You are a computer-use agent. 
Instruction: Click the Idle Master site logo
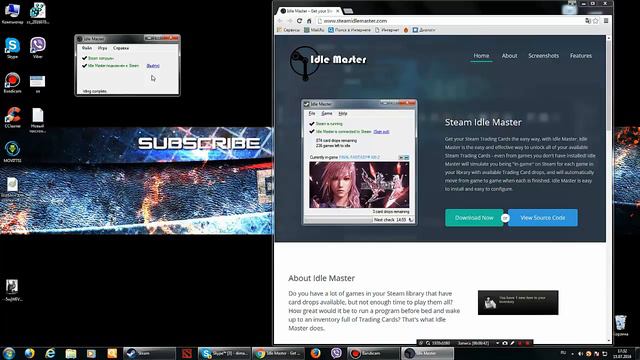pos(328,62)
